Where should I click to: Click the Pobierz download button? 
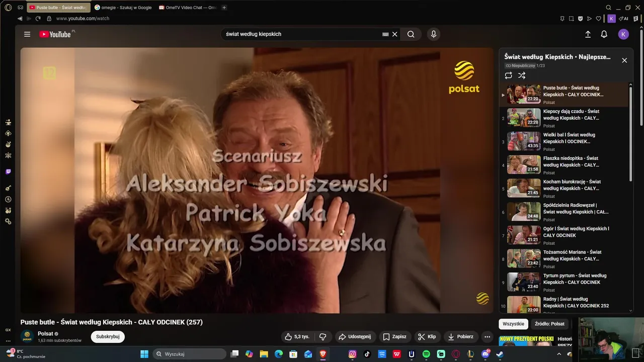click(460, 336)
